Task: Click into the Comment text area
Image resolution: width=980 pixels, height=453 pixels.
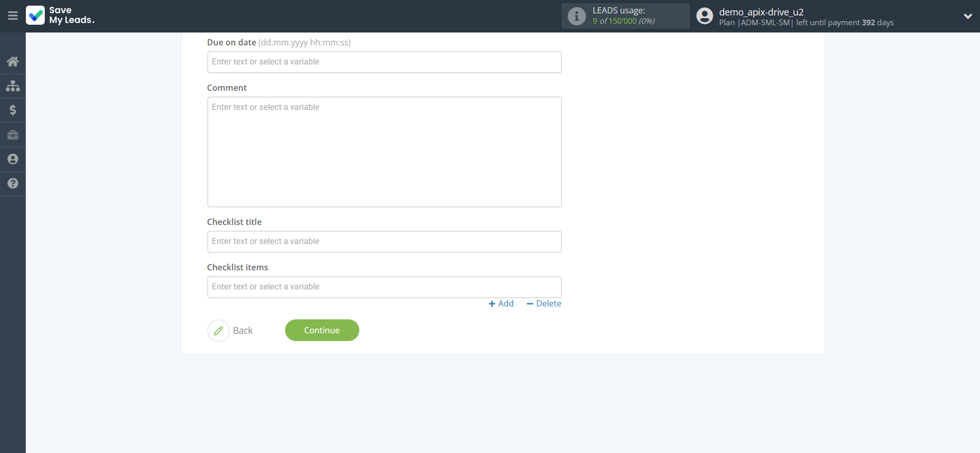Action: (x=384, y=152)
